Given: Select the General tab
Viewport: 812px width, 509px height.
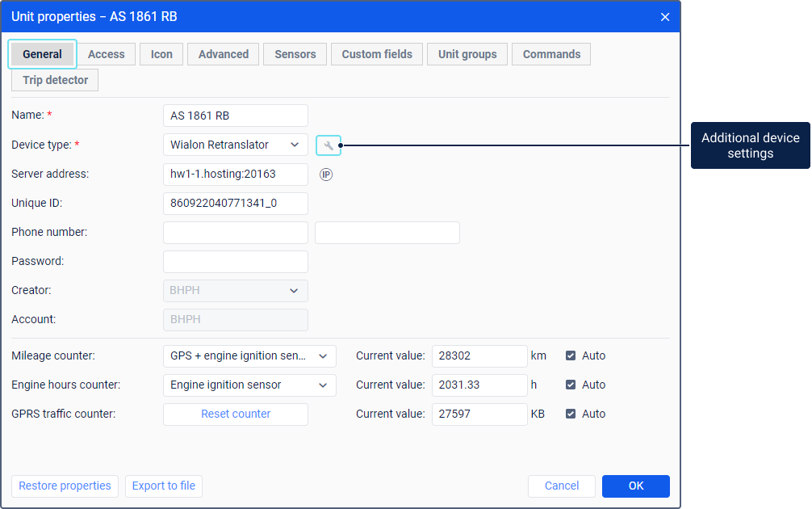Looking at the screenshot, I should 43,54.
